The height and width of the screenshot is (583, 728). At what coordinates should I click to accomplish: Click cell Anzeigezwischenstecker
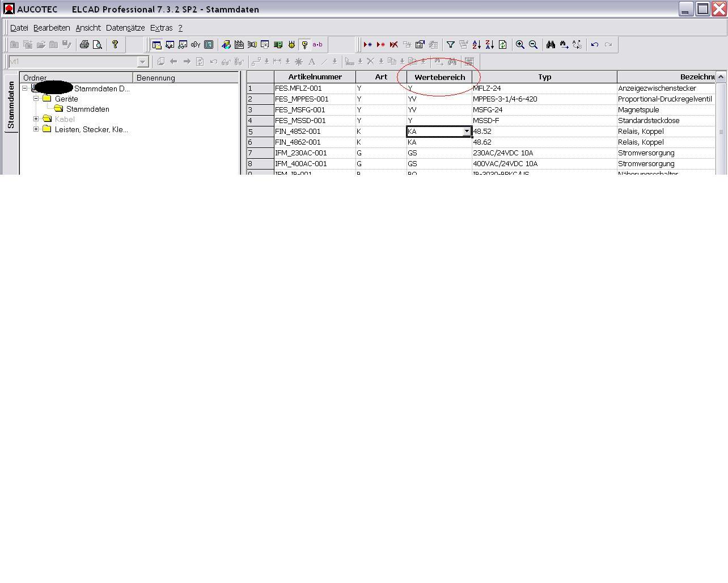666,88
